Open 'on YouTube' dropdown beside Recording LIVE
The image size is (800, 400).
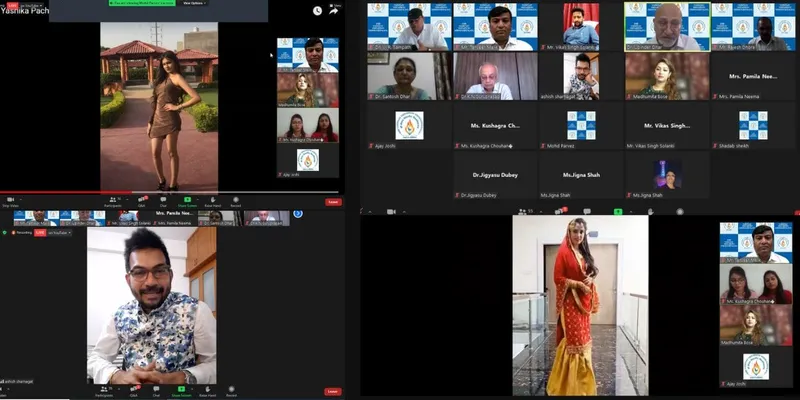coord(60,233)
